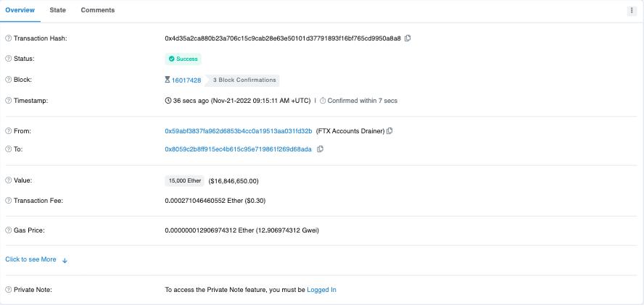Open the State tab
The height and width of the screenshot is (305, 644).
(57, 10)
